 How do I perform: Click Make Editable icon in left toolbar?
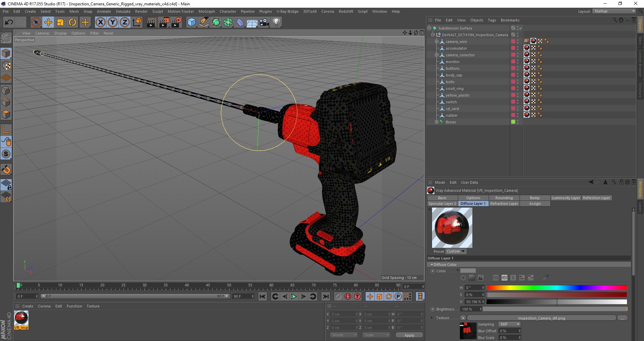pos(6,38)
